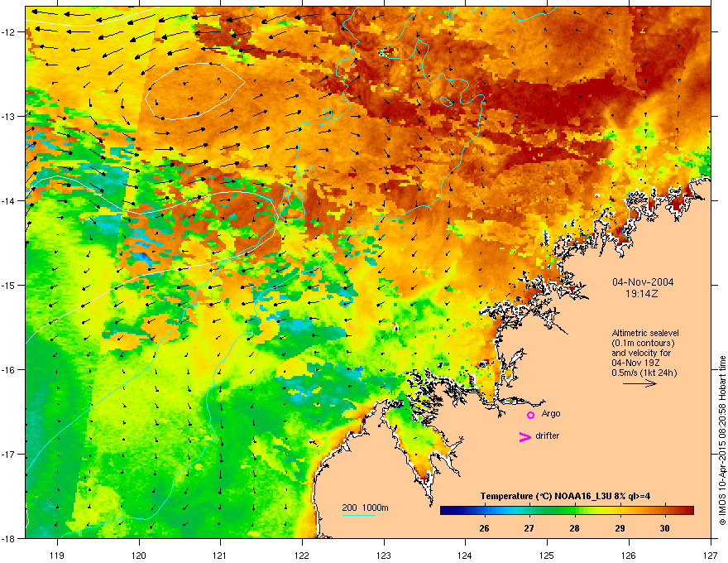The width and height of the screenshot is (728, 563).
Task: Click the 'Argo' legend label
Action: pos(551,413)
